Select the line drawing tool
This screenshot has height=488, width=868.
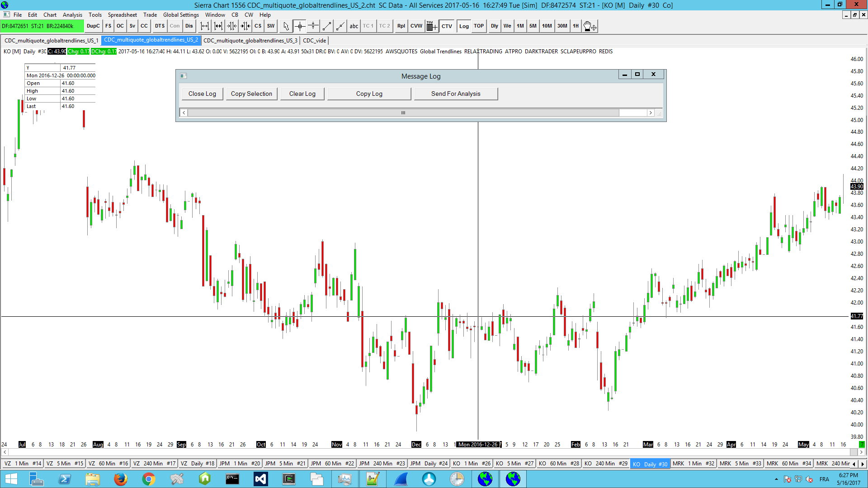pos(327,26)
